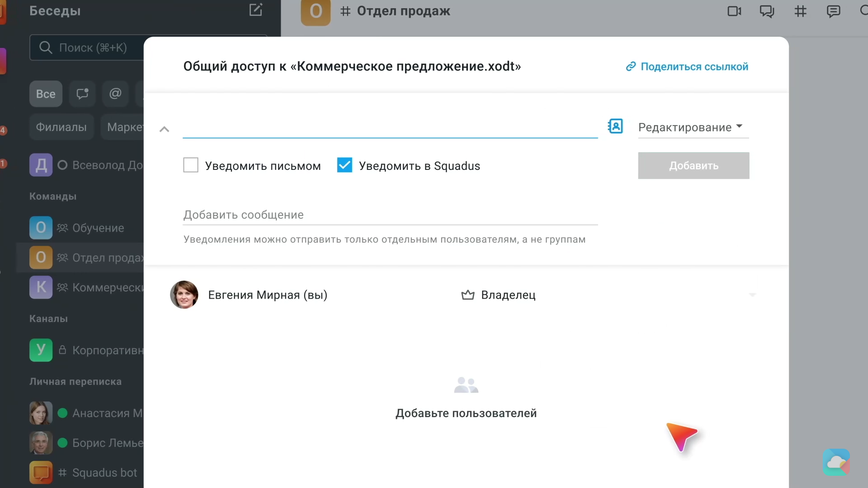Start a video call in Отдел продаж
Image resolution: width=868 pixels, height=488 pixels.
tap(734, 11)
